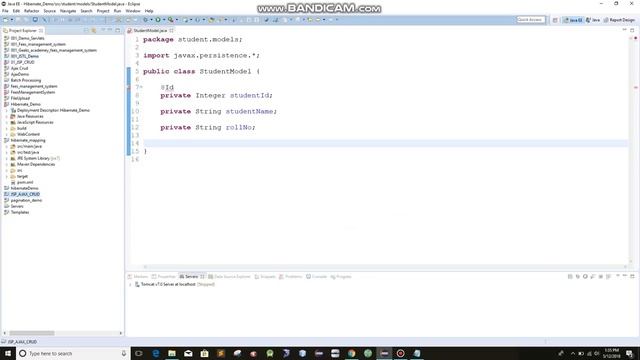Expand the src/main/java node
The width and height of the screenshot is (640, 360).
tap(7, 146)
